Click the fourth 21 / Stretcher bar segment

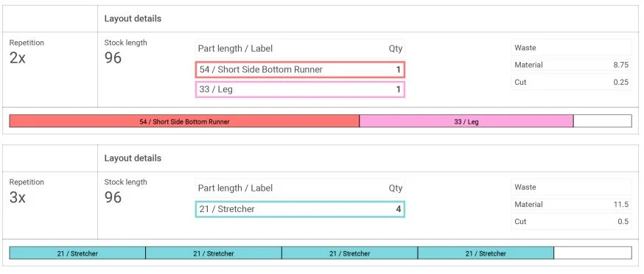pyautogui.click(x=486, y=253)
